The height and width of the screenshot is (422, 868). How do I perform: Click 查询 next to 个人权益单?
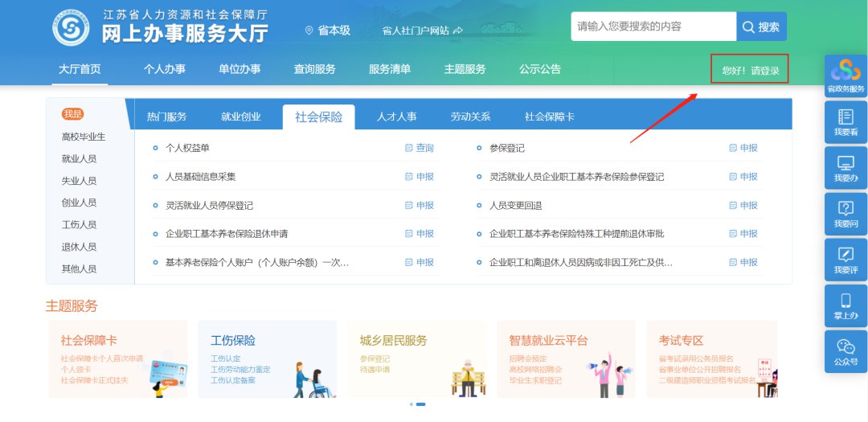(420, 148)
